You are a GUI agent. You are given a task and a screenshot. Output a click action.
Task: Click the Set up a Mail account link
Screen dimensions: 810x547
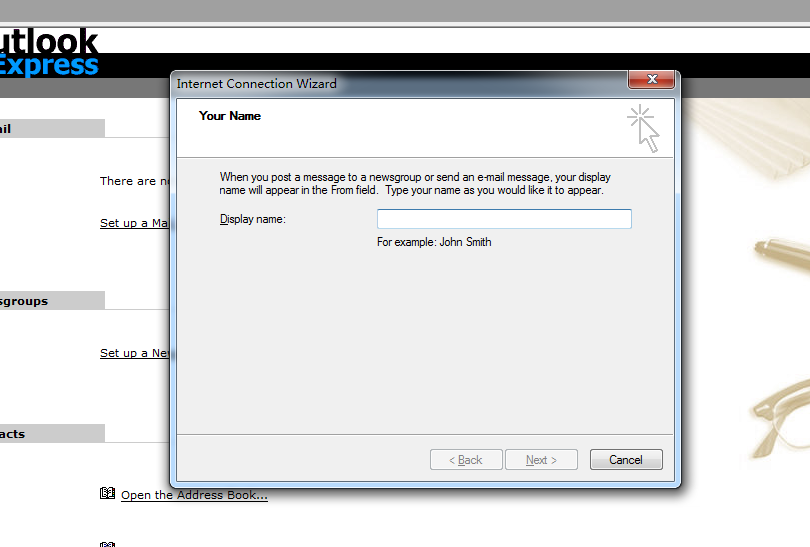(x=135, y=223)
